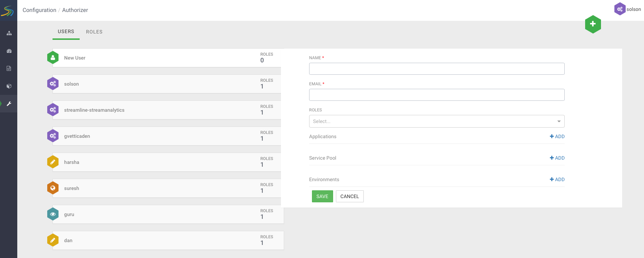Click the Save button
The height and width of the screenshot is (258, 644).
pyautogui.click(x=322, y=196)
